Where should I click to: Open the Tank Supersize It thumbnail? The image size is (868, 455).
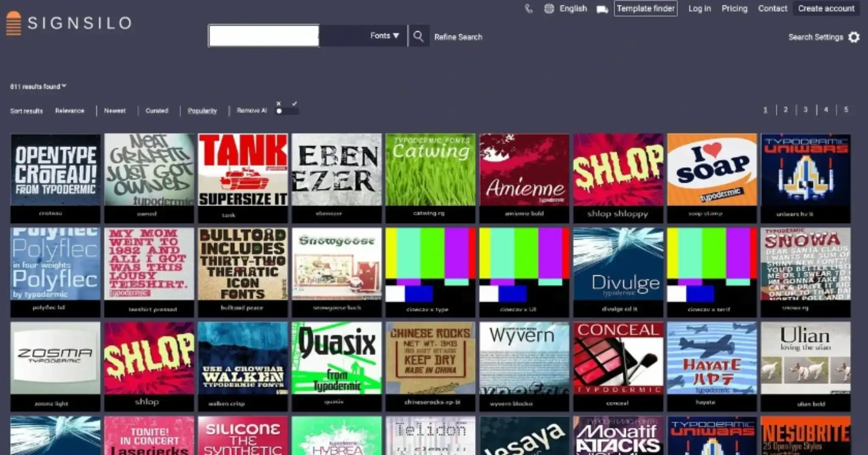tap(243, 178)
